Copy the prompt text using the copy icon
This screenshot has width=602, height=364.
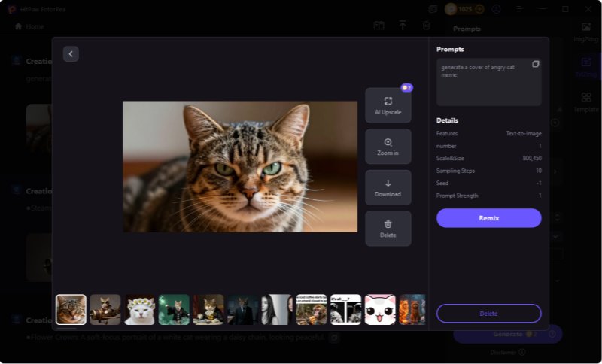(x=536, y=65)
